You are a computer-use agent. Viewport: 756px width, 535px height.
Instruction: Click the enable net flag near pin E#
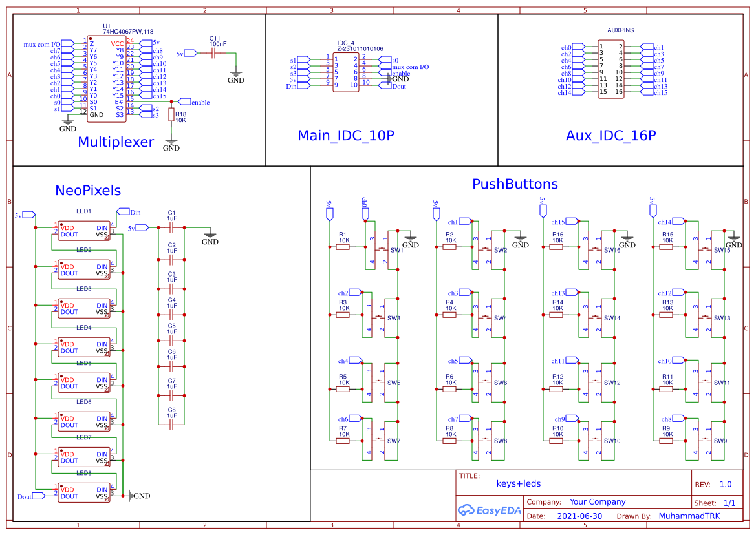[x=186, y=101]
